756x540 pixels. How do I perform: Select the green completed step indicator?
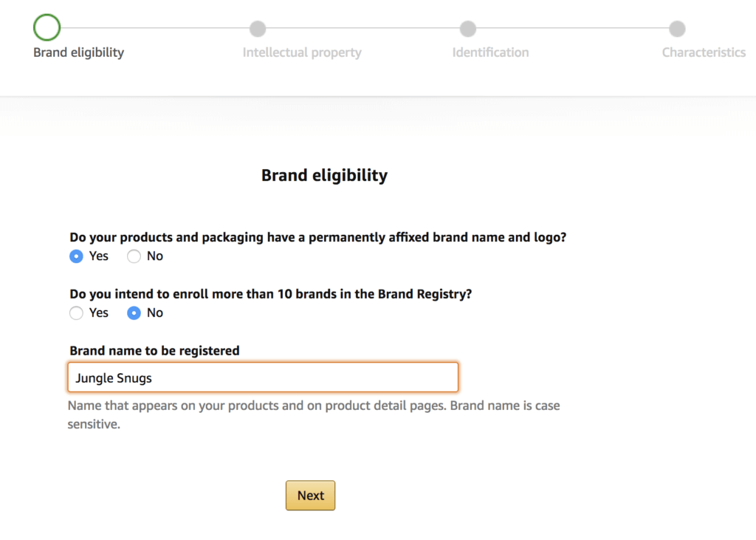[47, 27]
